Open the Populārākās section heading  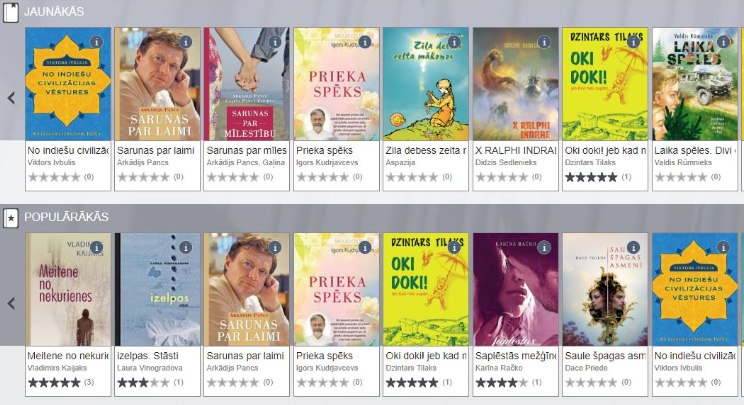[66, 217]
